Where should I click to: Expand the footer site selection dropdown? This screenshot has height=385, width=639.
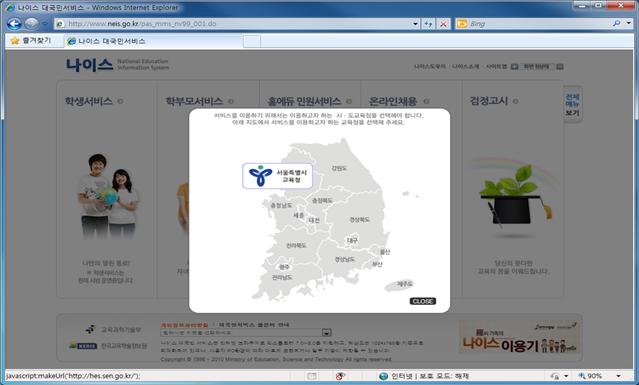[326, 332]
